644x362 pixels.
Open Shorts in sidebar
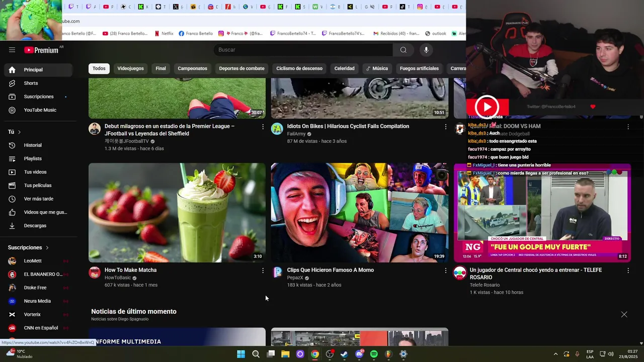click(38, 83)
